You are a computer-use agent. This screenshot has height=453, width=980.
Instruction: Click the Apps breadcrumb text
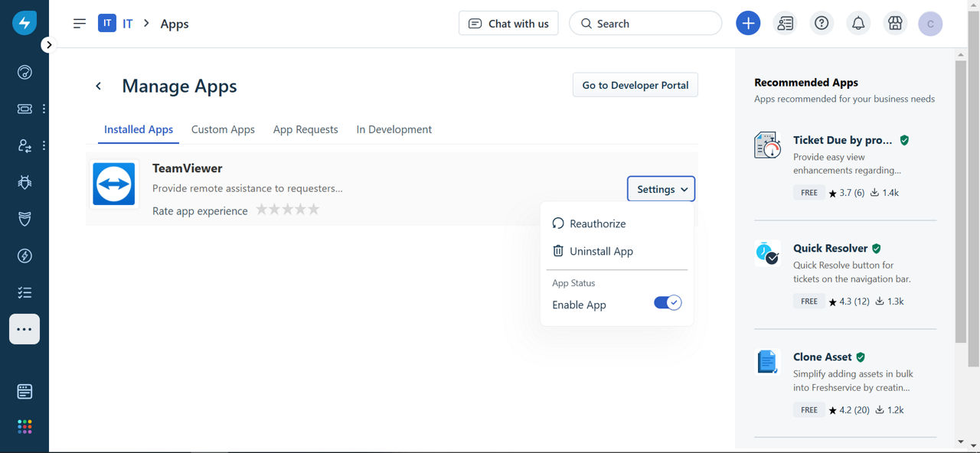click(x=175, y=24)
